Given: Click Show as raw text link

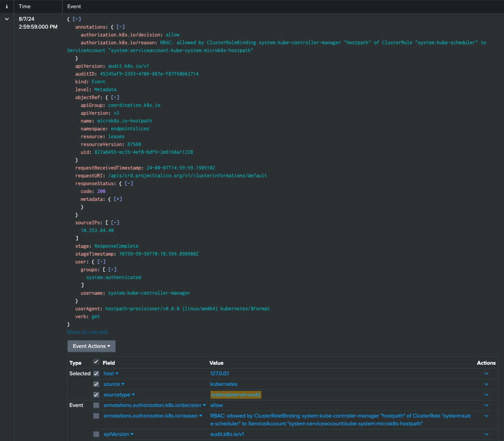Looking at the screenshot, I should [87, 332].
